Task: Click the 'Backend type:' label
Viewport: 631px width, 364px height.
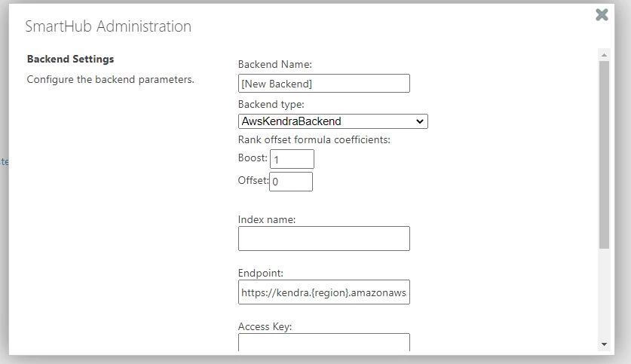Action: click(x=271, y=105)
